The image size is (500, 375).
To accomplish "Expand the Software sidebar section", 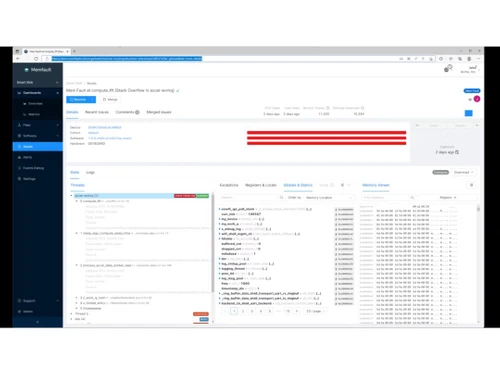I will (x=38, y=136).
